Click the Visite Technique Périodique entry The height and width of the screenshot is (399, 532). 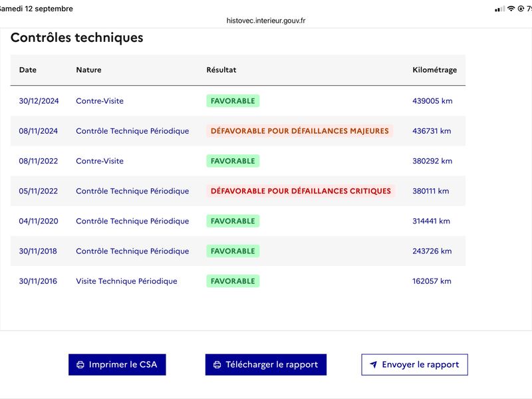tap(126, 281)
